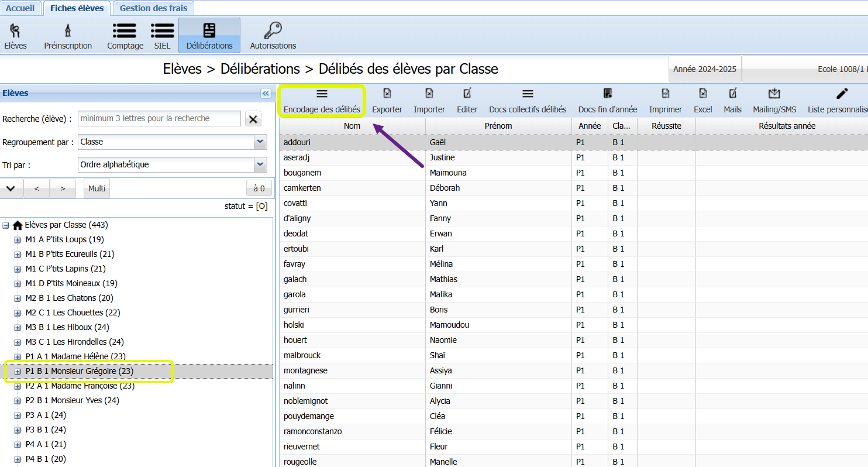Image resolution: width=868 pixels, height=467 pixels.
Task: Open the Liste personnalisée pencil tool
Action: pos(839,101)
